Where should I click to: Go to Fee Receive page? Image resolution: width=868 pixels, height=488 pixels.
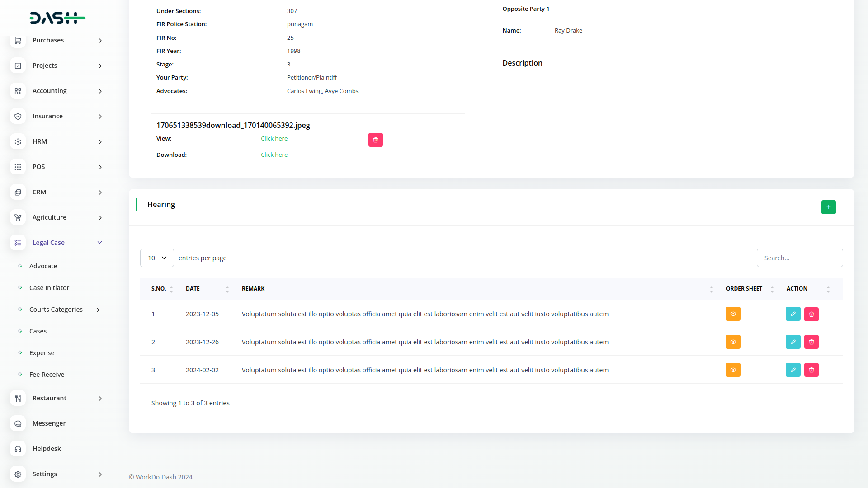point(47,375)
